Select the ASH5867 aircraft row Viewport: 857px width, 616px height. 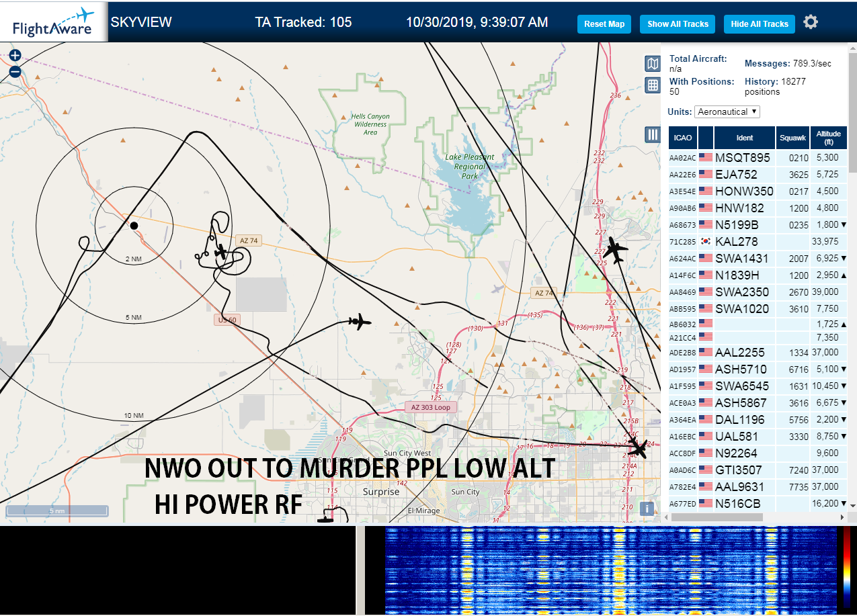(758, 402)
